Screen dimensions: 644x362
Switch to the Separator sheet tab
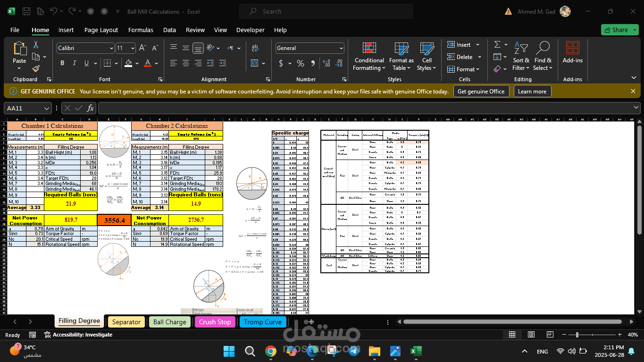(x=126, y=322)
